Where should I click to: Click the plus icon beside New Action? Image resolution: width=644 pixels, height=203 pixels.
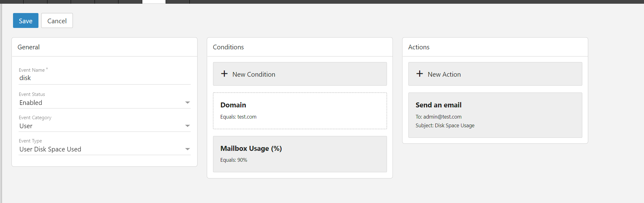[420, 74]
